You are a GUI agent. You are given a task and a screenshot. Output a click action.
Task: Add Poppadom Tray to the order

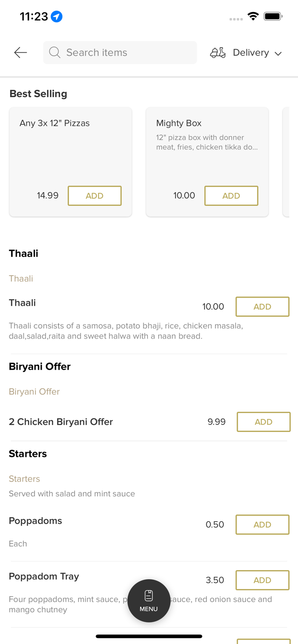click(x=262, y=580)
